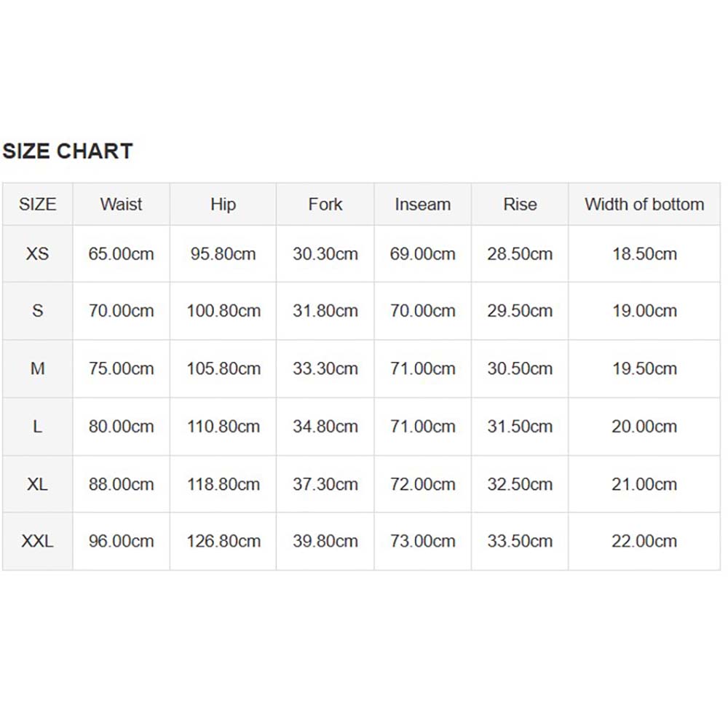This screenshot has height=728, width=728.
Task: Select the XL size row label
Action: (x=38, y=484)
